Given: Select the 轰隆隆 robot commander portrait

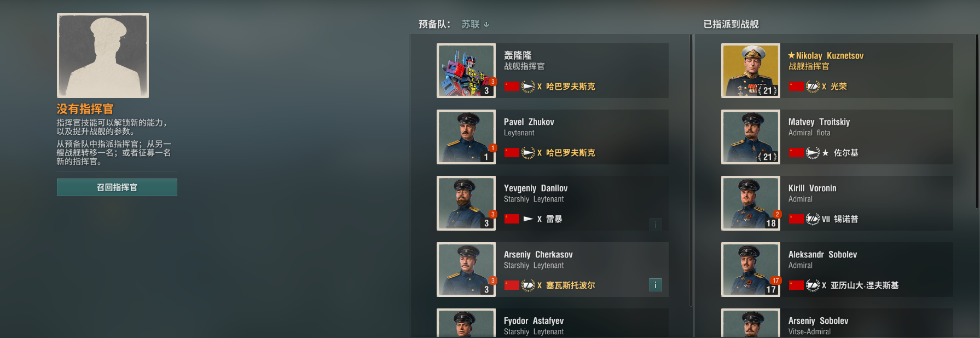Looking at the screenshot, I should pos(466,71).
